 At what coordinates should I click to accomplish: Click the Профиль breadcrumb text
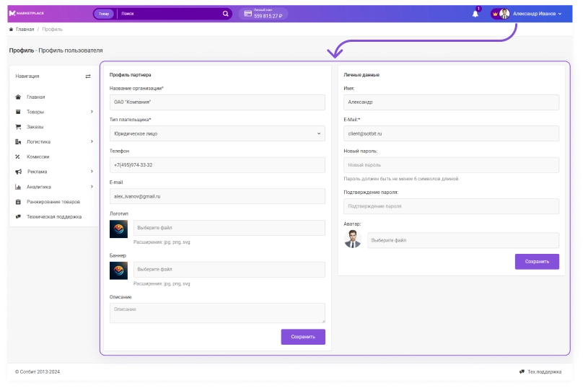pos(52,30)
